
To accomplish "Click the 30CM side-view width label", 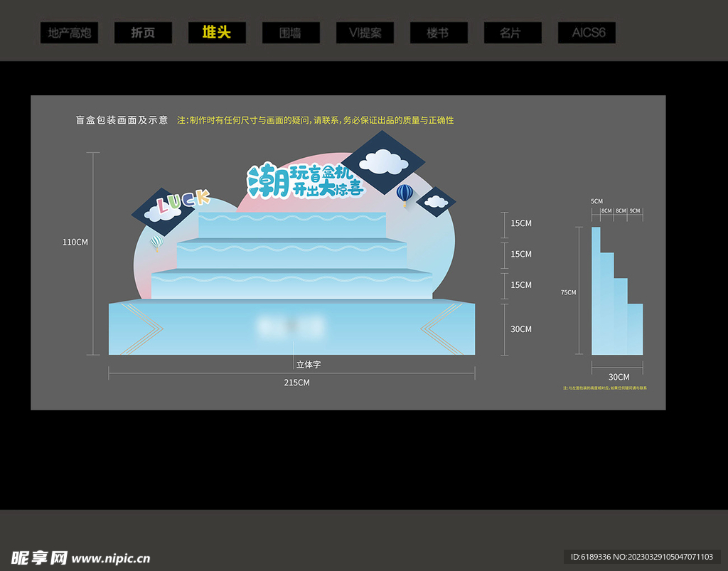I will 619,377.
